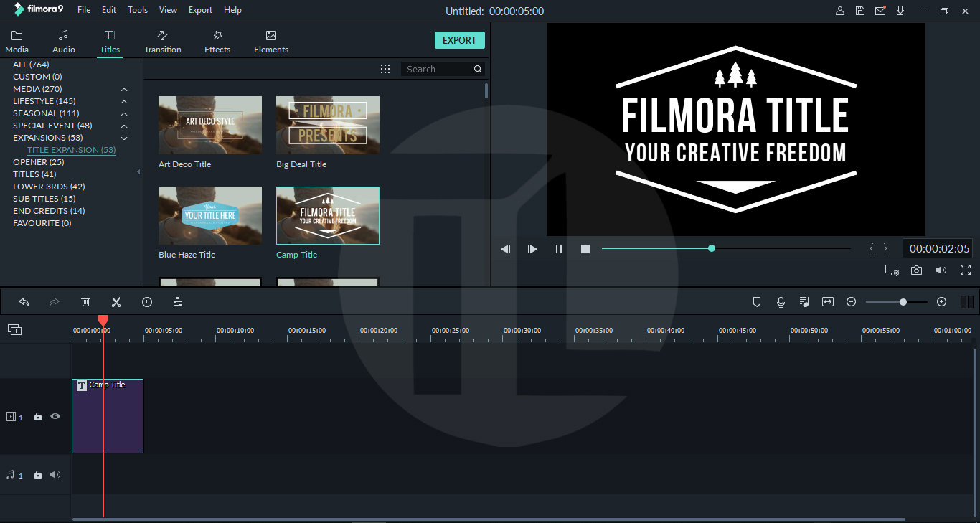The height and width of the screenshot is (523, 980).
Task: Mute audio track 1
Action: (x=55, y=475)
